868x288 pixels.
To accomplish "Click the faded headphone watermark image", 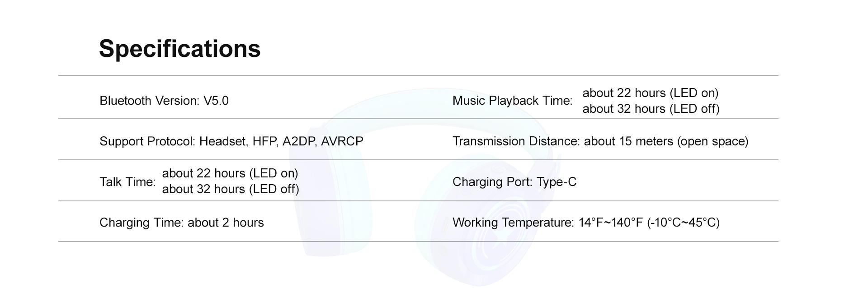I will pyautogui.click(x=427, y=187).
